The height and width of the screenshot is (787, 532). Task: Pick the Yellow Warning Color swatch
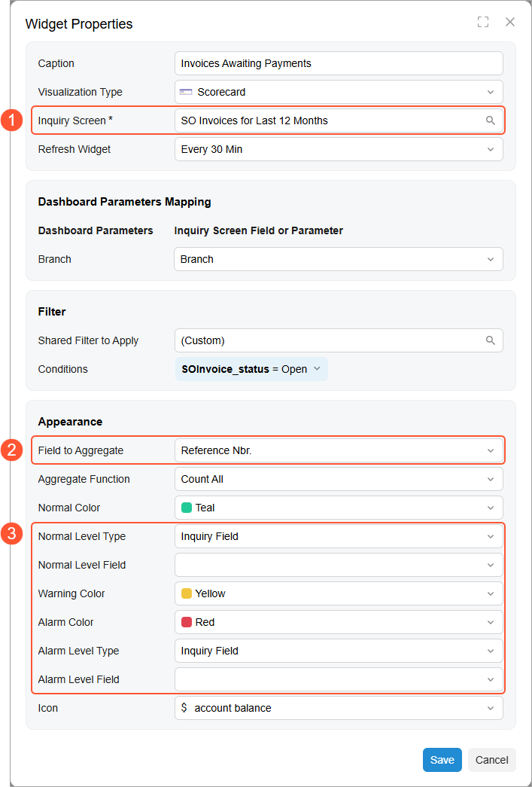tap(184, 593)
